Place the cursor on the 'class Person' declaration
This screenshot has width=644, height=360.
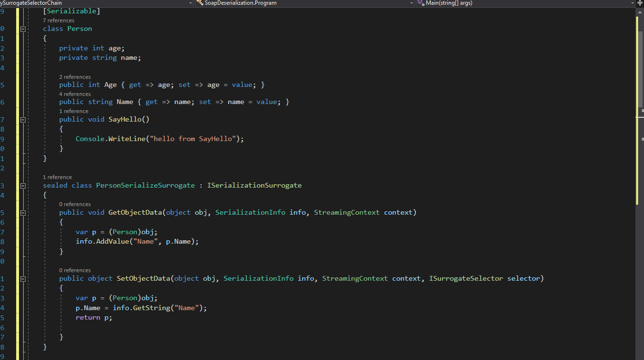tap(67, 29)
